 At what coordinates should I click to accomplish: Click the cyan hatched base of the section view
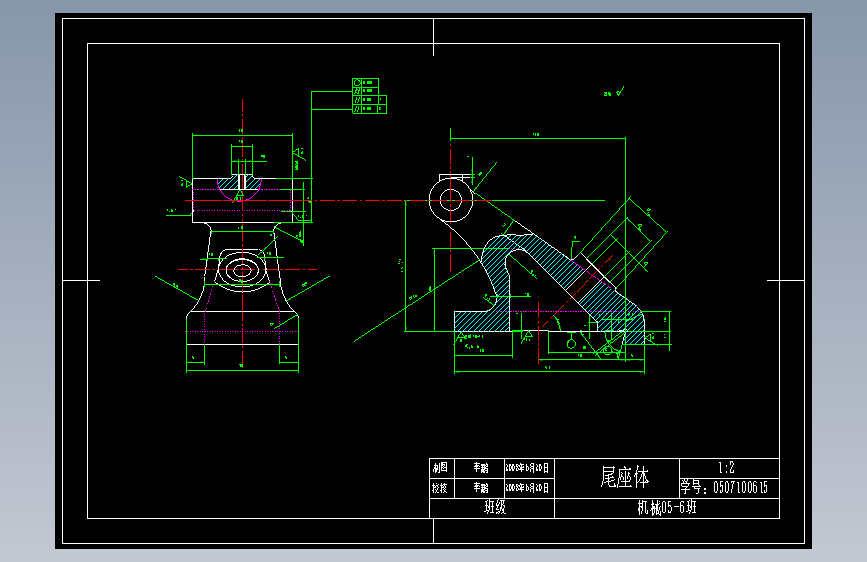point(482,321)
